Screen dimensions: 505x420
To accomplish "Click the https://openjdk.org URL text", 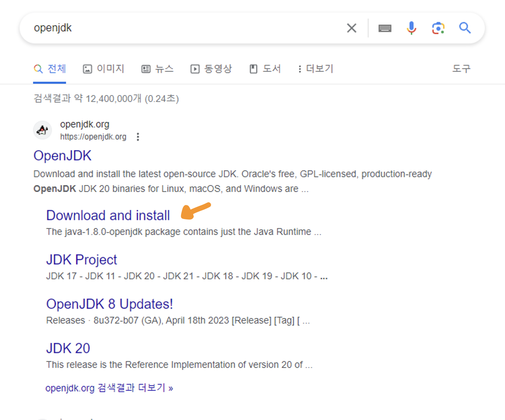I will click(93, 137).
